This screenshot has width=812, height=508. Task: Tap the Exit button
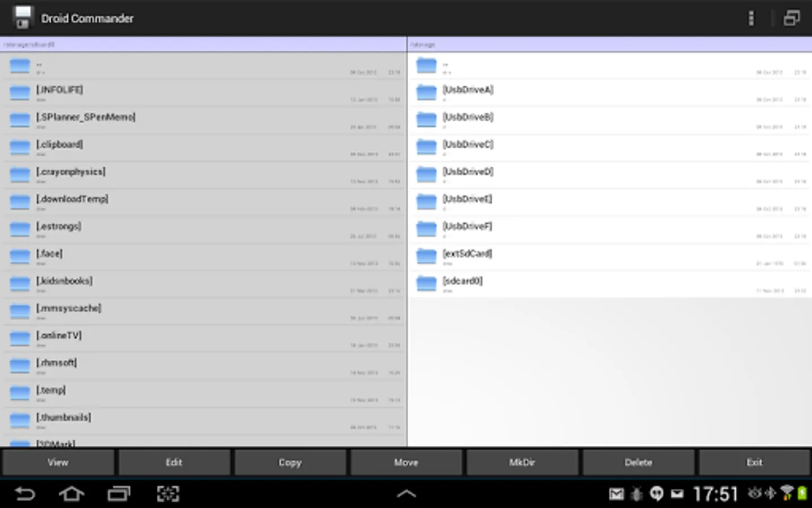[754, 463]
